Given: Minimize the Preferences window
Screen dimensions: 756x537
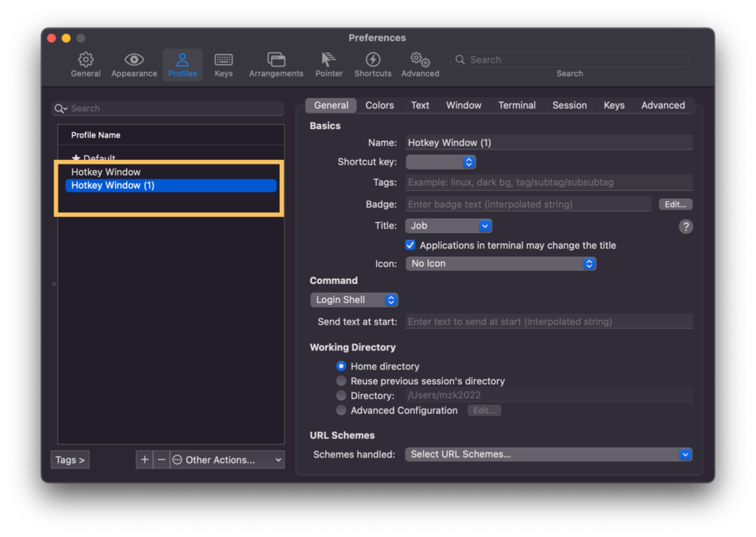Looking at the screenshot, I should 66,38.
